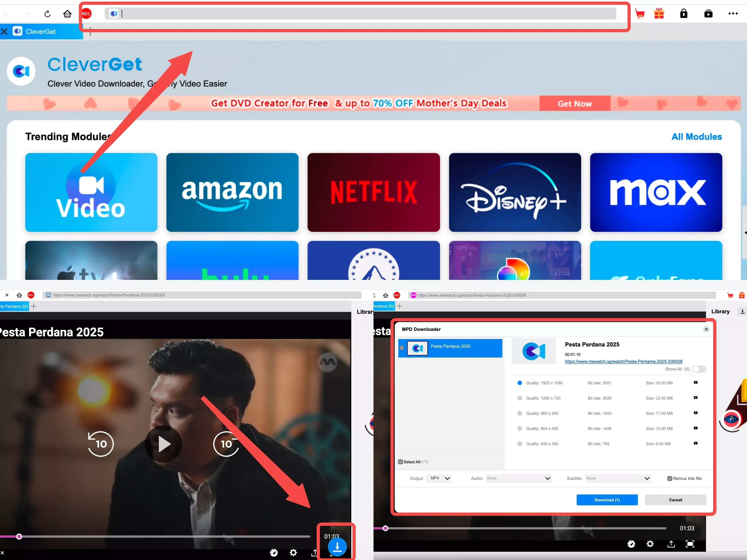
Task: Open playback speed icon in left player
Action: 274,553
